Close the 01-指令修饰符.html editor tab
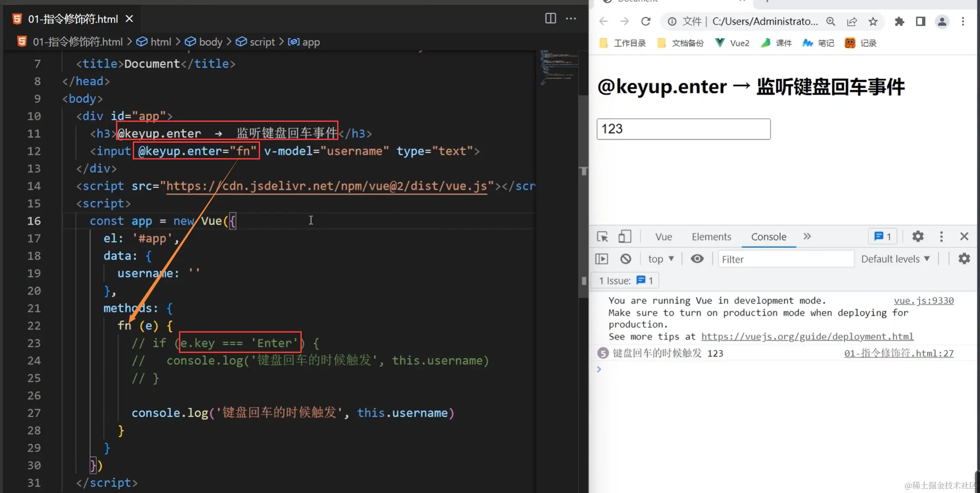This screenshot has width=980, height=493. (129, 19)
